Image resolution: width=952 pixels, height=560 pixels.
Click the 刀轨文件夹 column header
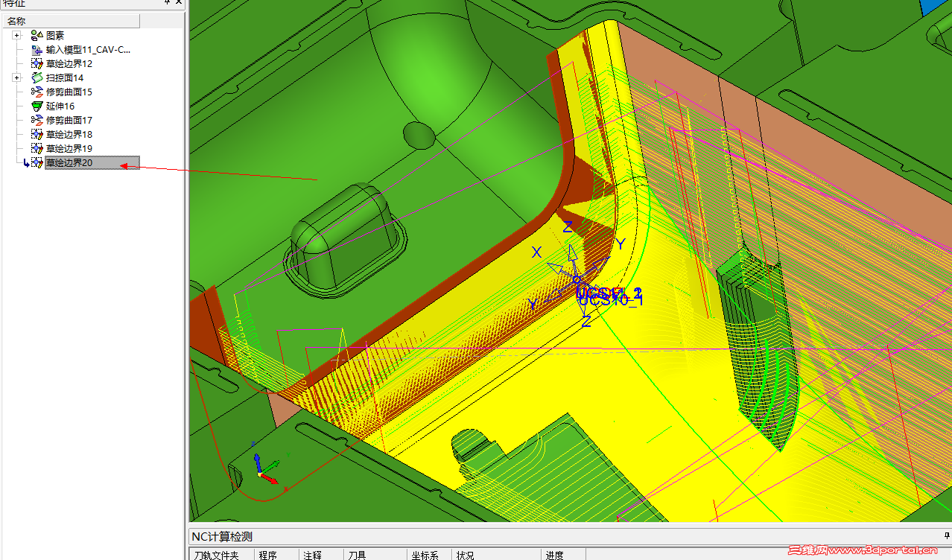222,555
